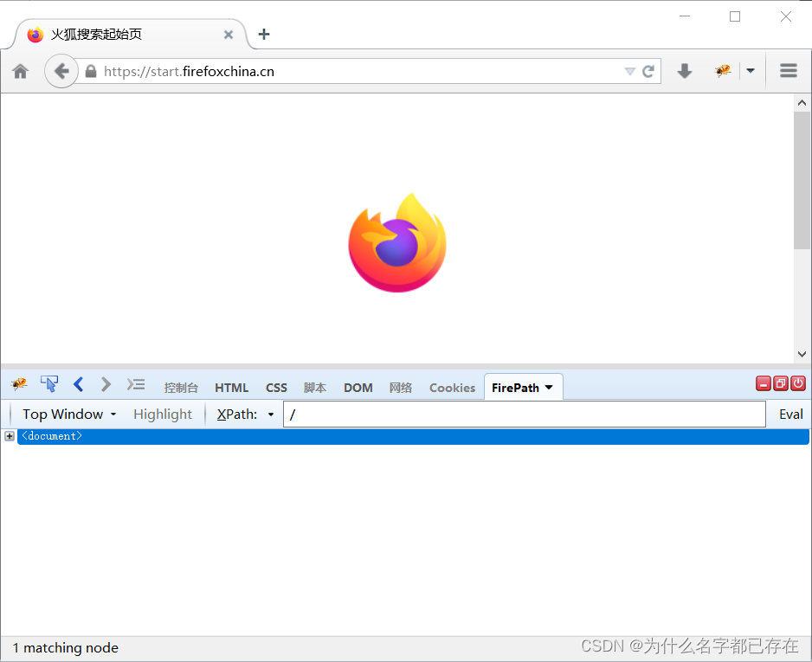This screenshot has height=662, width=812.
Task: Click the page scrollbar up arrow
Action: pyautogui.click(x=802, y=102)
